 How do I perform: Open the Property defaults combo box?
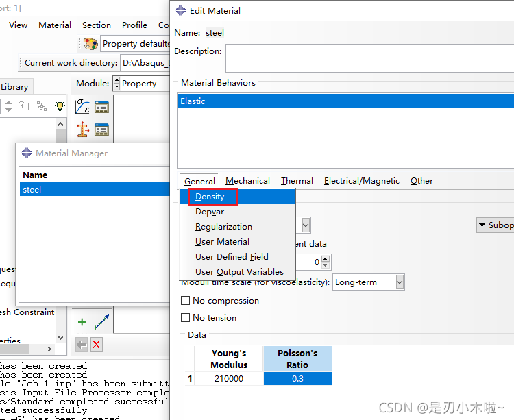pyautogui.click(x=135, y=44)
